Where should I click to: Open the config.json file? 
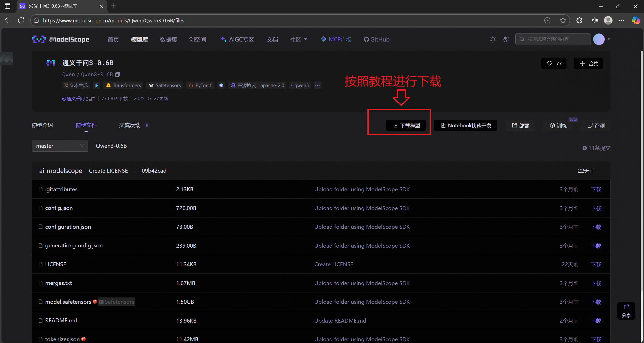pos(59,208)
